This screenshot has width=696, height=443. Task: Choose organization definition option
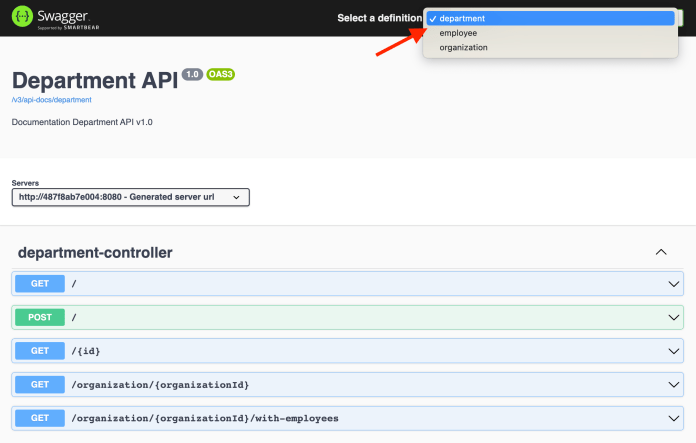(550, 47)
